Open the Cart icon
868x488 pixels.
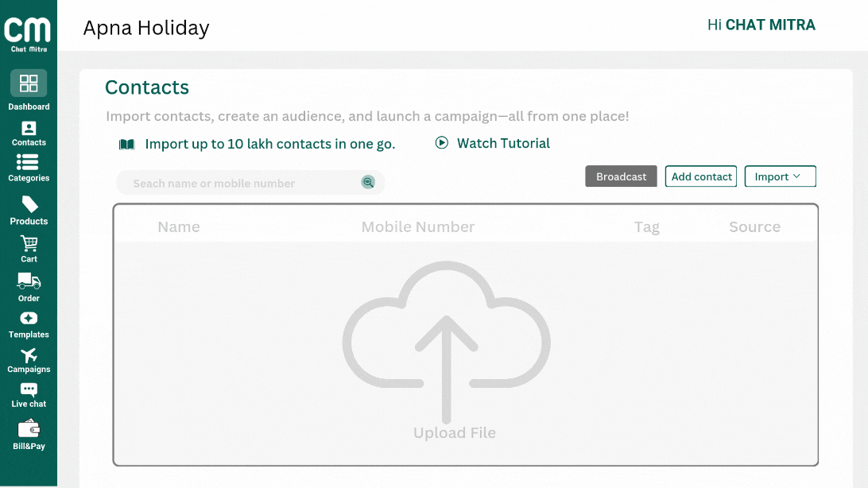coord(29,244)
